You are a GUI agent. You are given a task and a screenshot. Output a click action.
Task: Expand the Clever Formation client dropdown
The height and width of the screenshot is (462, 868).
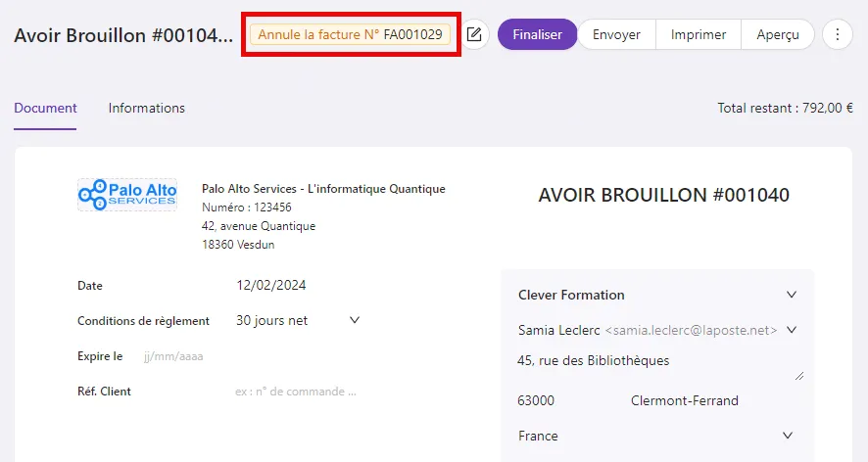[x=657, y=295]
